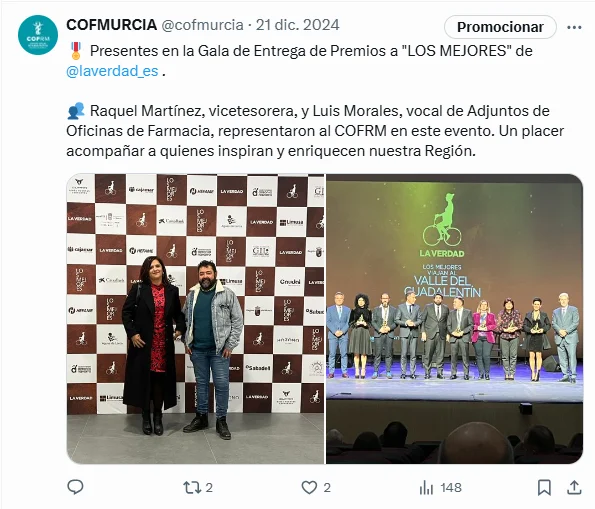View tweet analytics bar chart icon
The image size is (595, 509).
coord(427,488)
